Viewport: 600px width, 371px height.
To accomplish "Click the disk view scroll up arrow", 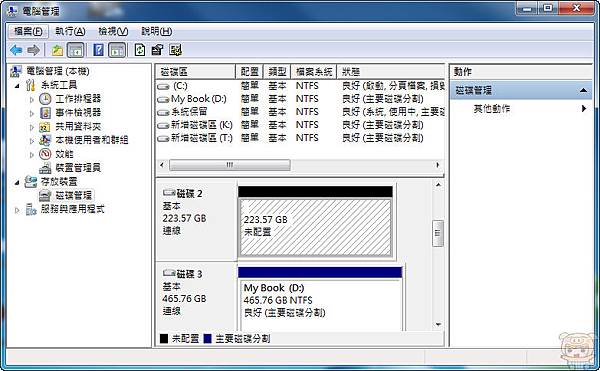I will point(439,185).
